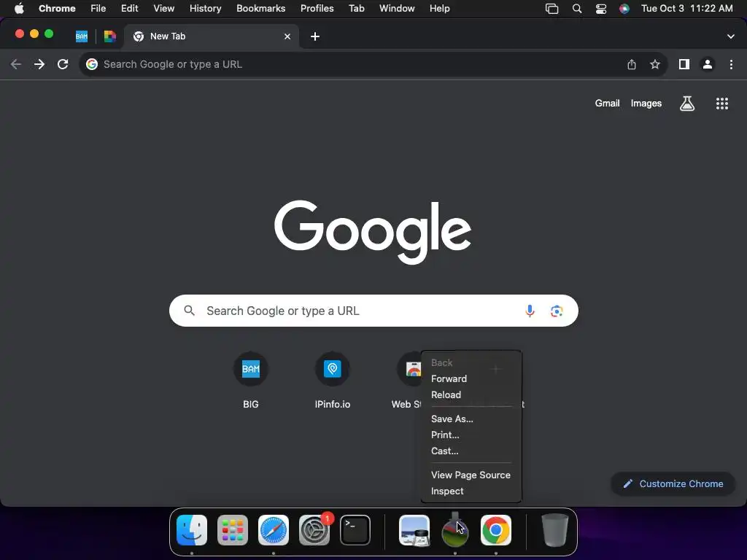
Task: Open Launchpad from the Dock
Action: click(x=233, y=530)
